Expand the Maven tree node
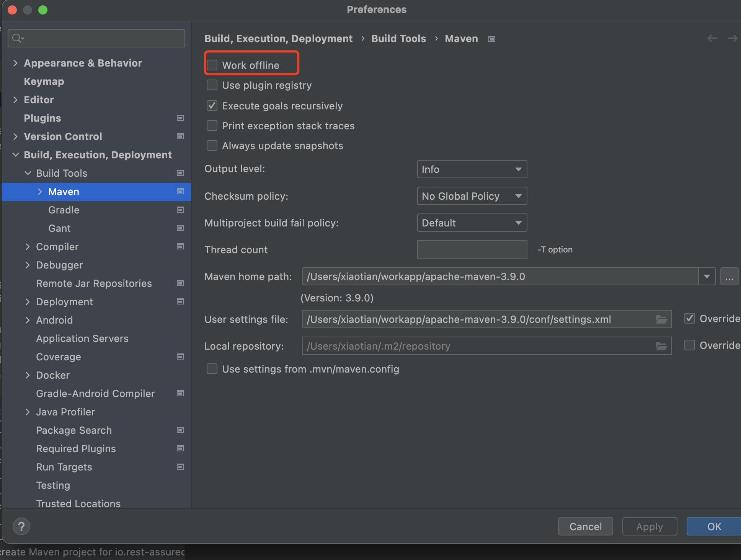741x560 pixels. coord(40,192)
